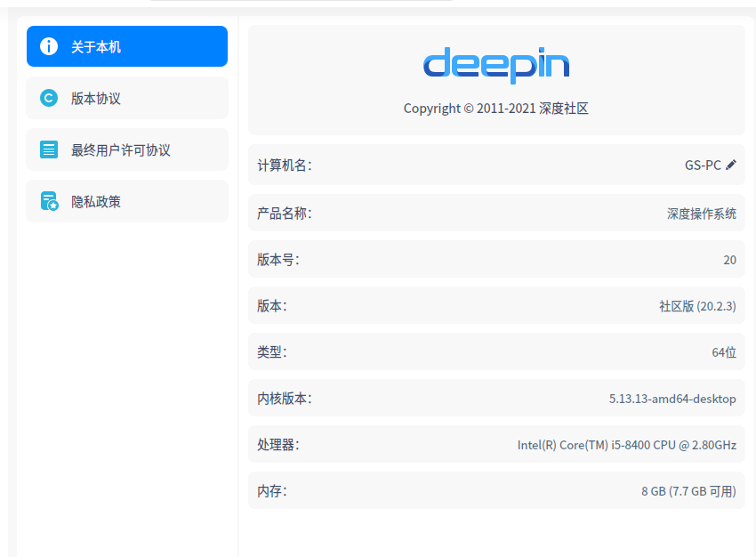Click the 内存 label
The width and height of the screenshot is (756, 557).
coord(272,491)
